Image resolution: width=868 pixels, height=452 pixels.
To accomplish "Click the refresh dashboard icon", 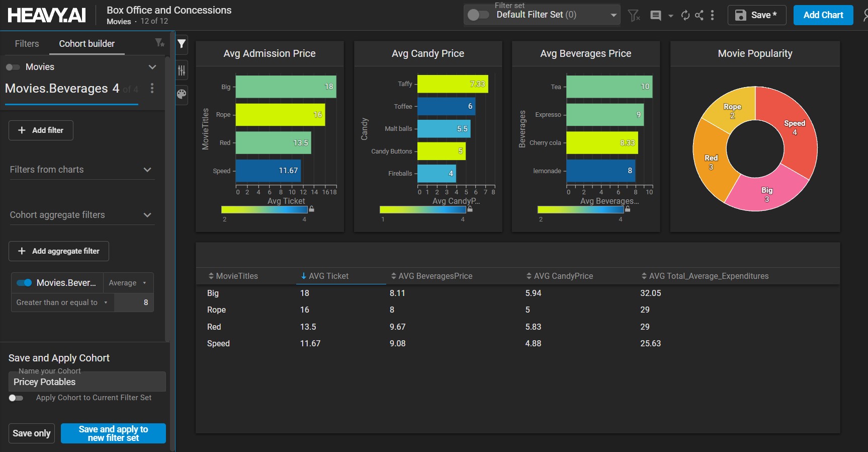I will pos(685,16).
